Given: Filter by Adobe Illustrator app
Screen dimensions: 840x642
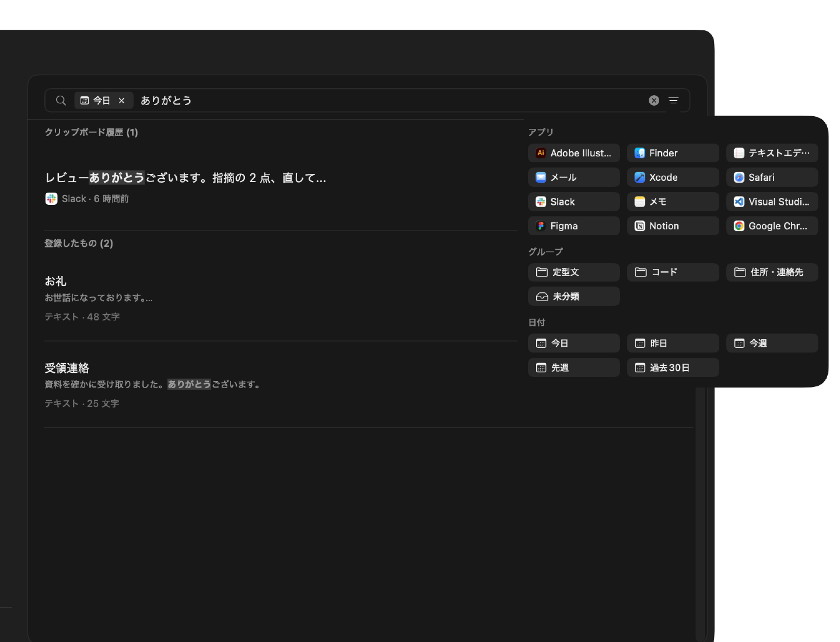Looking at the screenshot, I should click(574, 153).
